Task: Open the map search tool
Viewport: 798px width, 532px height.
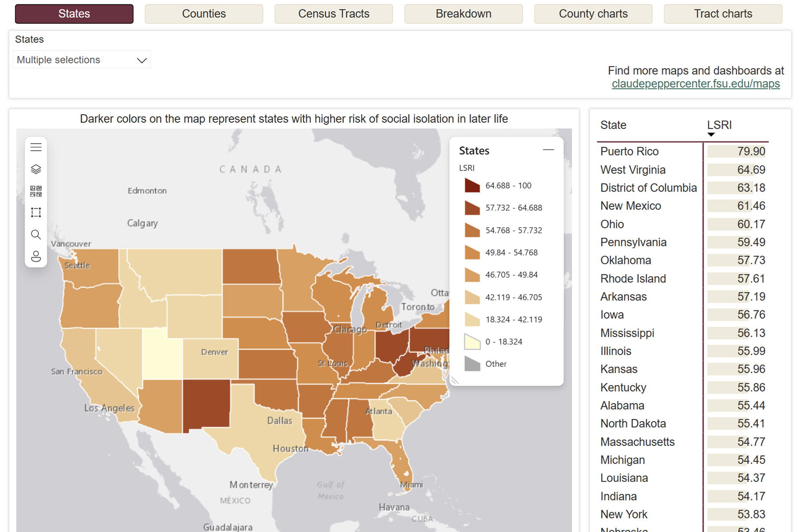Action: pyautogui.click(x=36, y=235)
